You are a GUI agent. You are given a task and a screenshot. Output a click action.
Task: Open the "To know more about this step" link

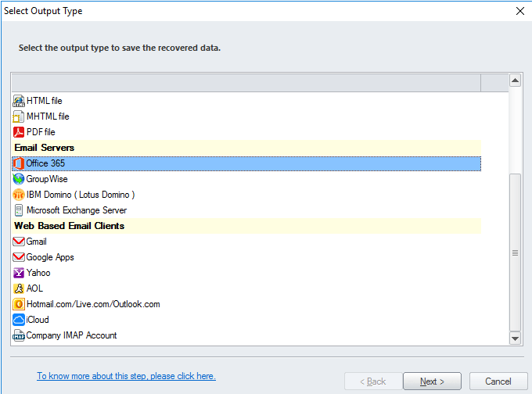tap(126, 376)
